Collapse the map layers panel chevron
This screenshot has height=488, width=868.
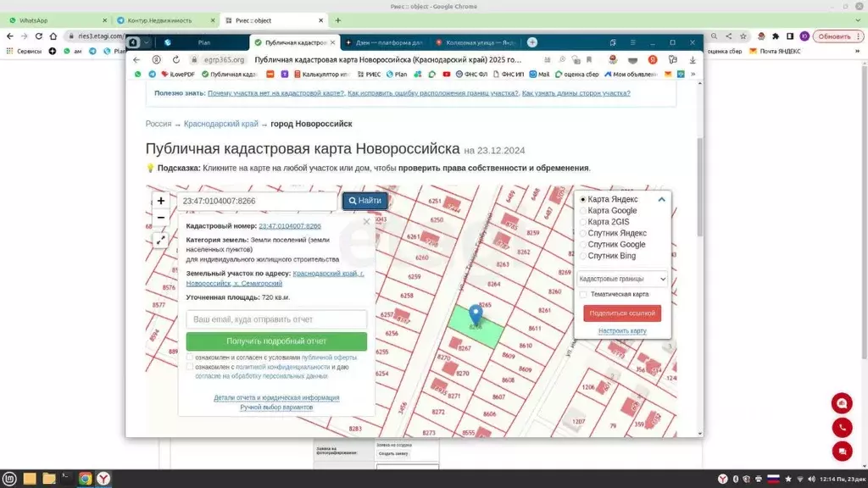pos(661,199)
